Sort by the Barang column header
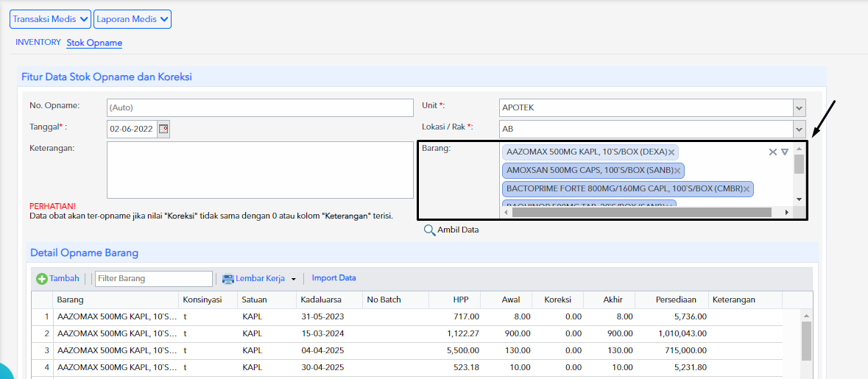 tap(115, 300)
